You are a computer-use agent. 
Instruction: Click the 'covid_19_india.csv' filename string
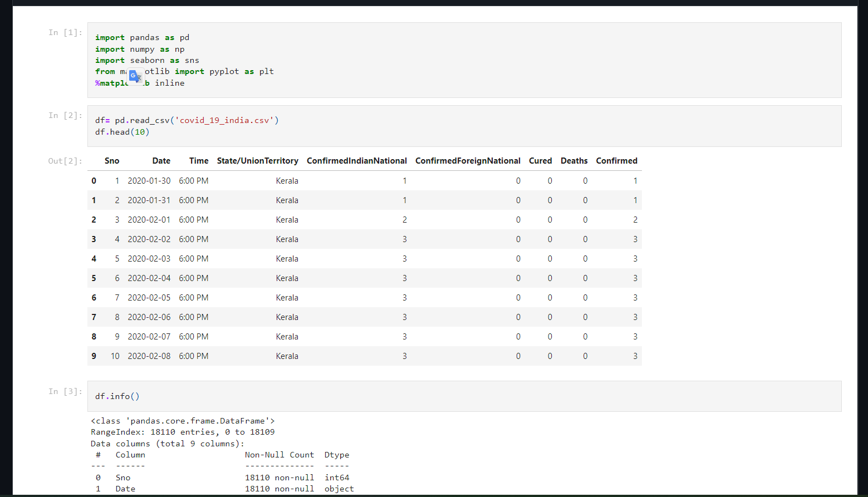(x=227, y=120)
